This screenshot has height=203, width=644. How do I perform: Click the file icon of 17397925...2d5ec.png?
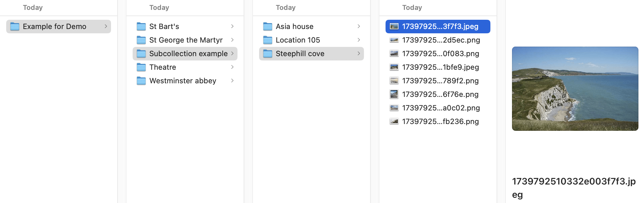point(394,40)
